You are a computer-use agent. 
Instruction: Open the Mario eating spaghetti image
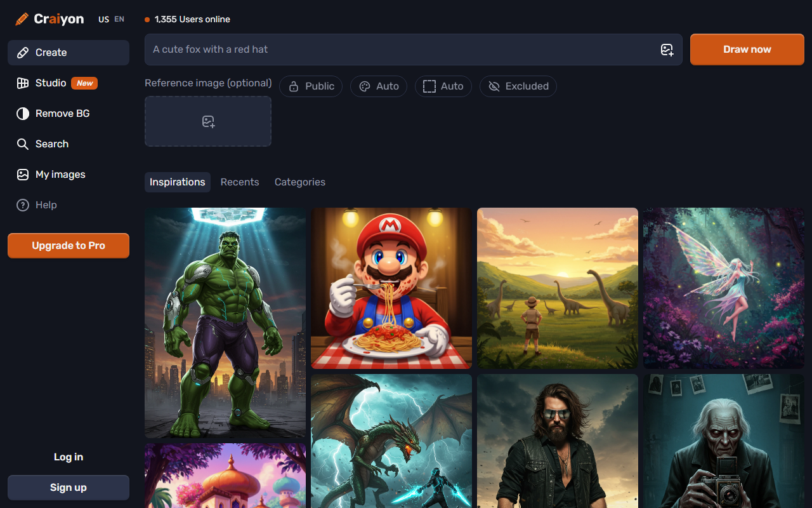[x=391, y=288]
